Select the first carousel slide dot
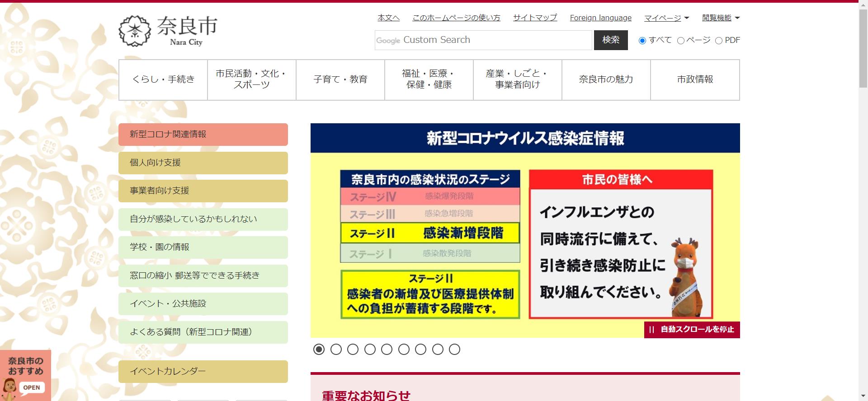The height and width of the screenshot is (401, 868). [319, 349]
